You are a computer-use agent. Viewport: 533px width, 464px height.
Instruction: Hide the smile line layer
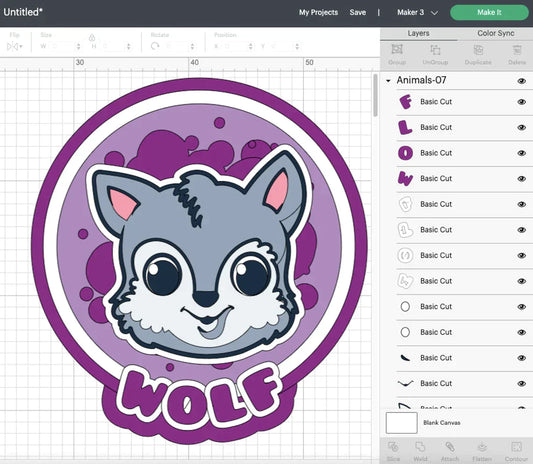click(x=521, y=383)
